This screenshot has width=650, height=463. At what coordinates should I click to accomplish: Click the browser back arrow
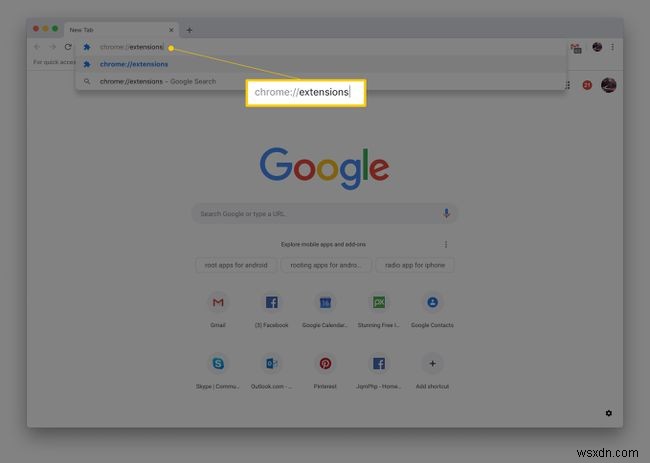(37, 47)
